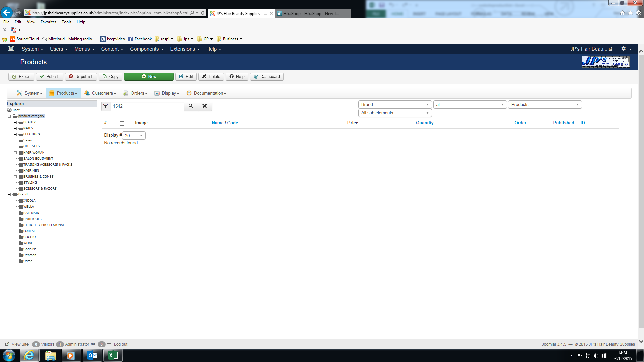Image resolution: width=644 pixels, height=362 pixels.
Task: Click the green New button
Action: (149, 77)
